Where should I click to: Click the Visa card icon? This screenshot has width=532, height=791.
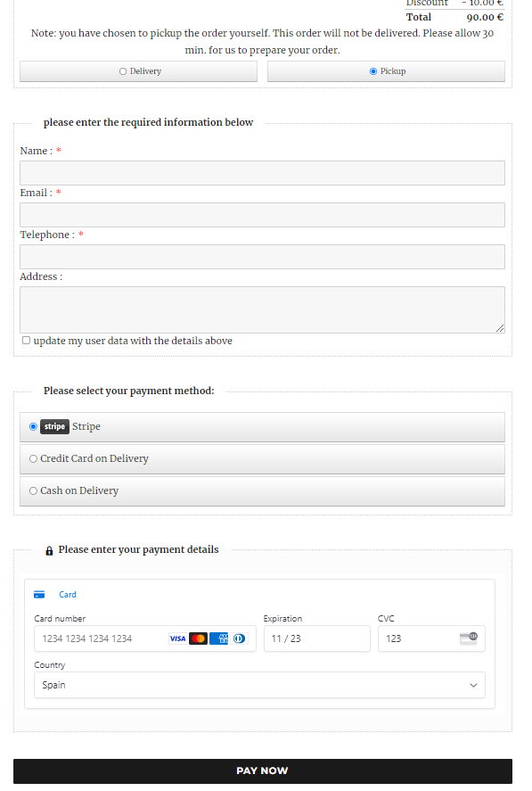(x=177, y=639)
